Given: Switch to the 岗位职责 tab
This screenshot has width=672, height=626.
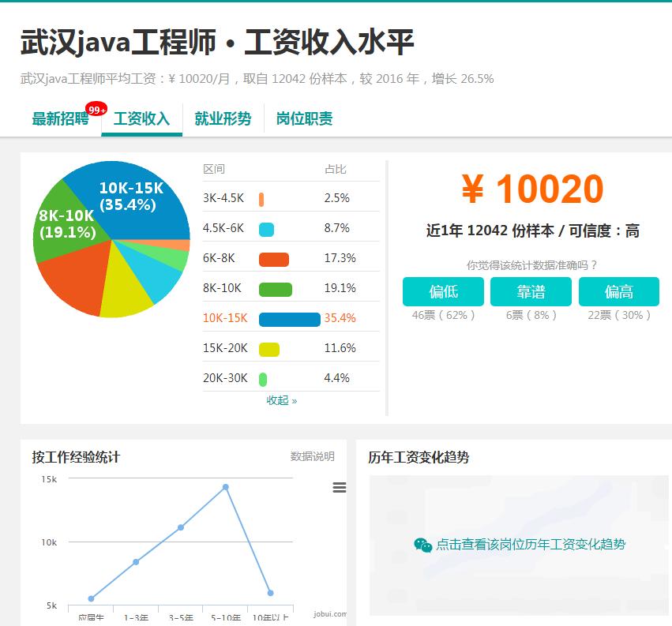Looking at the screenshot, I should tap(304, 118).
